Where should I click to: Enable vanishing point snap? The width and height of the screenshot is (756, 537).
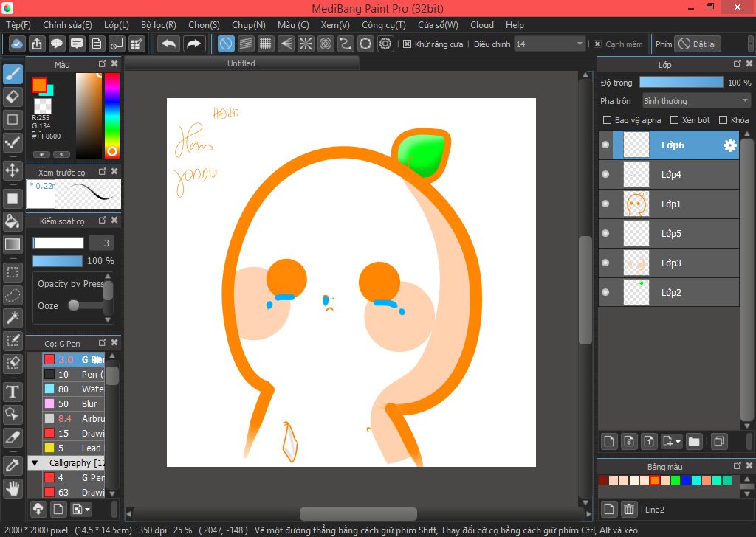click(286, 44)
